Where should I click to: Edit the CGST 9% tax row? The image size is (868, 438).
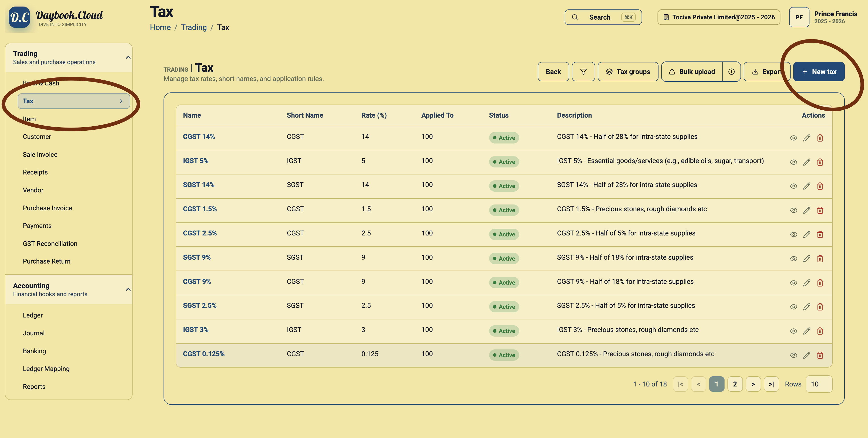[807, 283]
